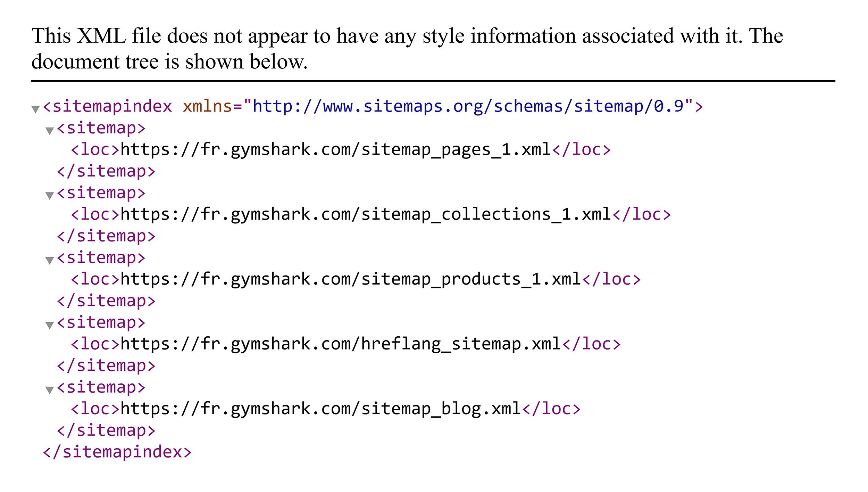The image size is (868, 492).
Task: Click the URL https://fr.gymshark.com/sitemap_blog.xml
Action: 321,409
